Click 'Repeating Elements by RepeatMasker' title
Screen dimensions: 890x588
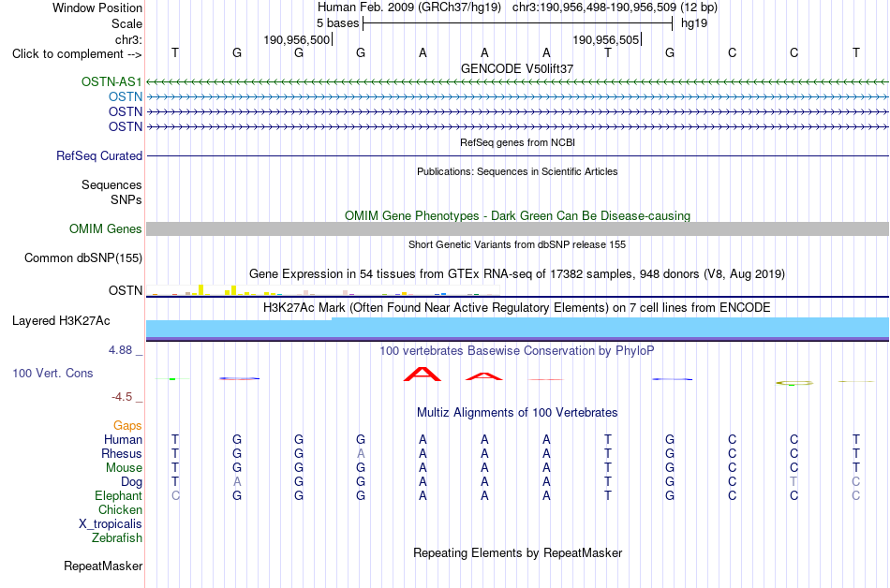click(518, 552)
